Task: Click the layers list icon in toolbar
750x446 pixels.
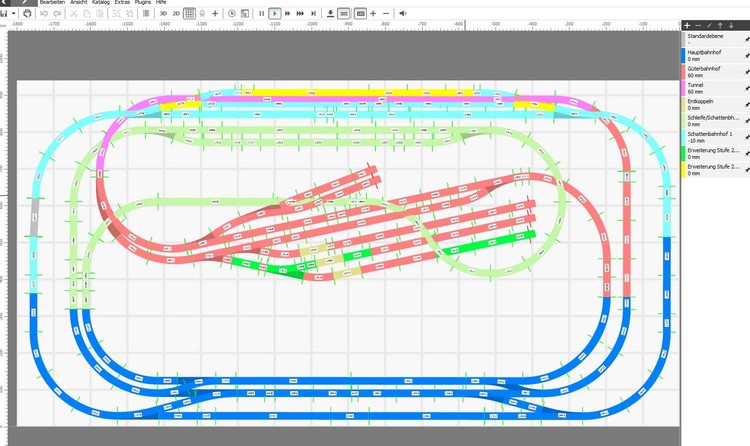Action: (x=146, y=13)
